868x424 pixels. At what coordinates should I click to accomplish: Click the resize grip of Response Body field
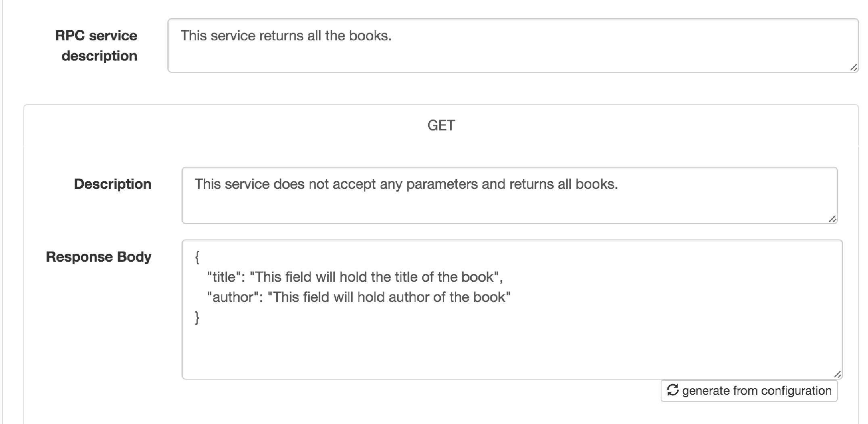837,374
